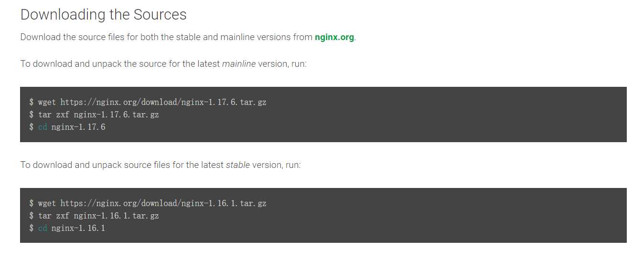644x260 pixels.
Task: Click the "cd" keyword before nginx-1.16.1
Action: coord(43,228)
